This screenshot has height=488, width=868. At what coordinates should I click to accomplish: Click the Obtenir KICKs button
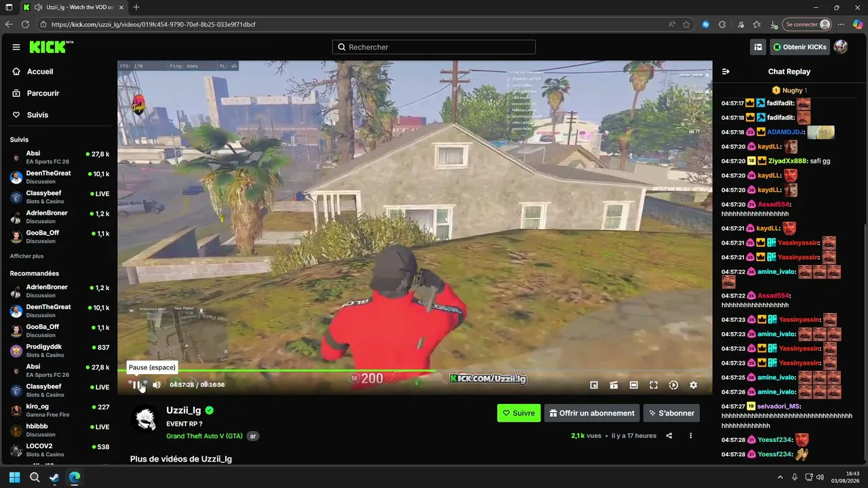click(800, 47)
